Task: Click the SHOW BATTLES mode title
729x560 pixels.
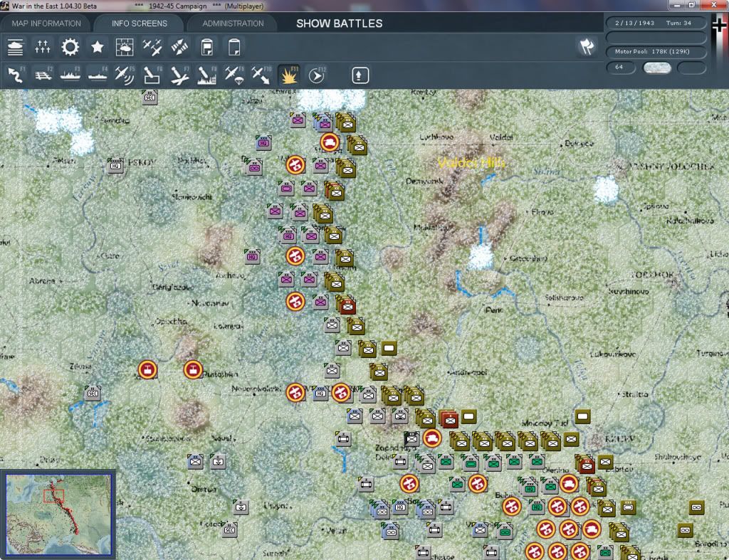Action: click(340, 23)
